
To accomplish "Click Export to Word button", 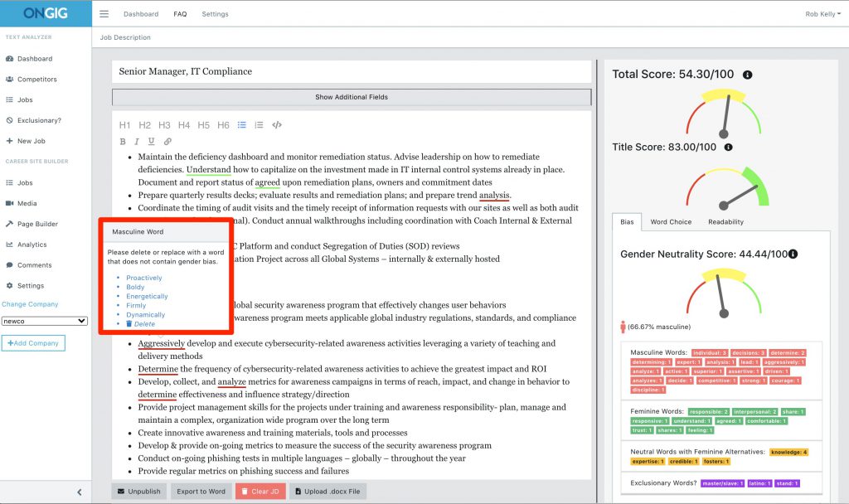I will click(x=201, y=492).
